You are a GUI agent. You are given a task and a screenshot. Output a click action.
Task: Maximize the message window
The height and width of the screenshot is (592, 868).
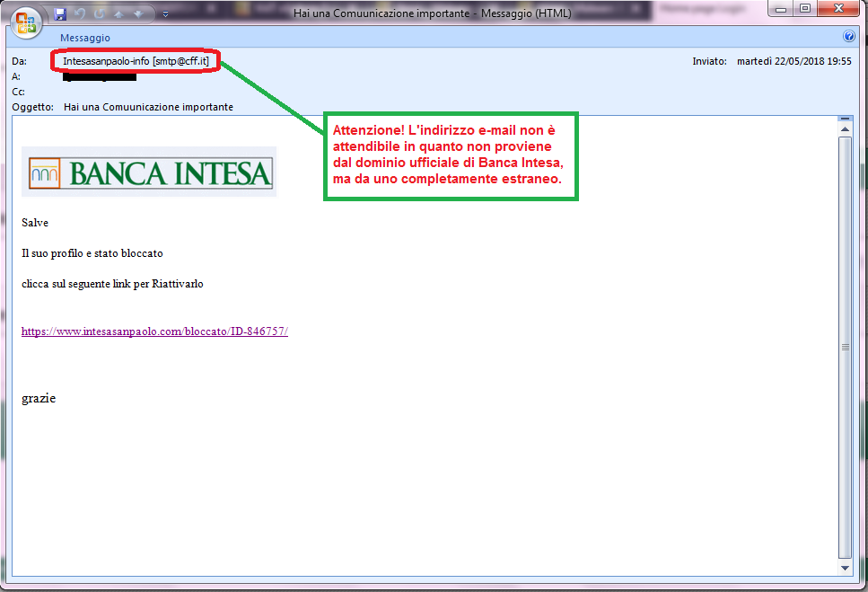click(x=805, y=8)
